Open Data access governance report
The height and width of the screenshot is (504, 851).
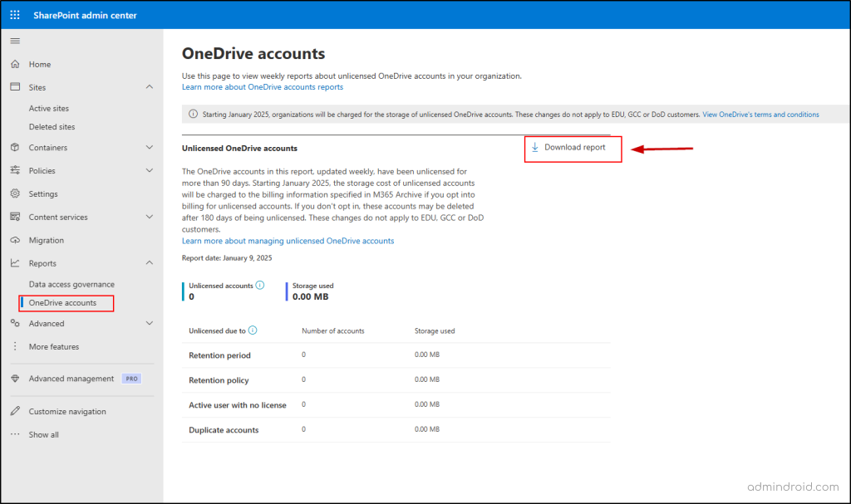(71, 284)
